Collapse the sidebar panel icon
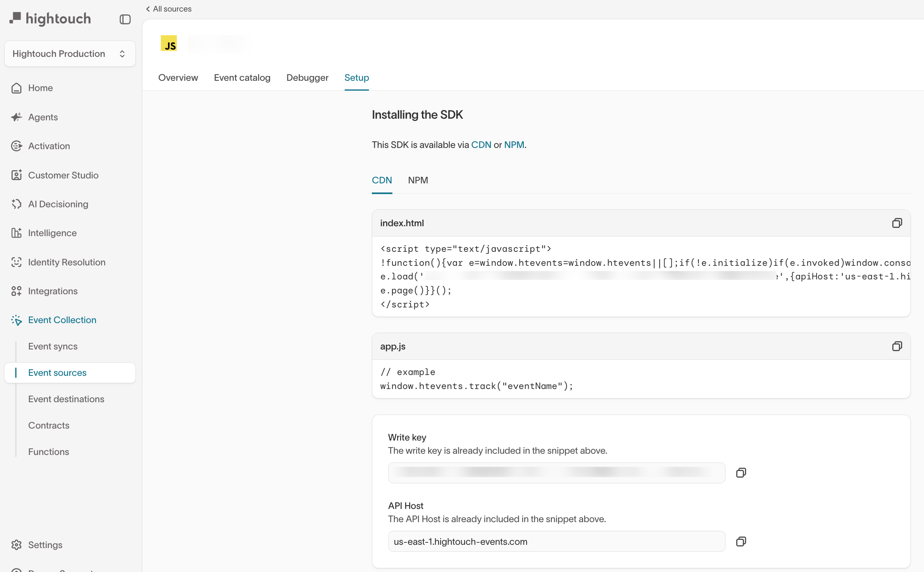924x572 pixels. pos(125,19)
